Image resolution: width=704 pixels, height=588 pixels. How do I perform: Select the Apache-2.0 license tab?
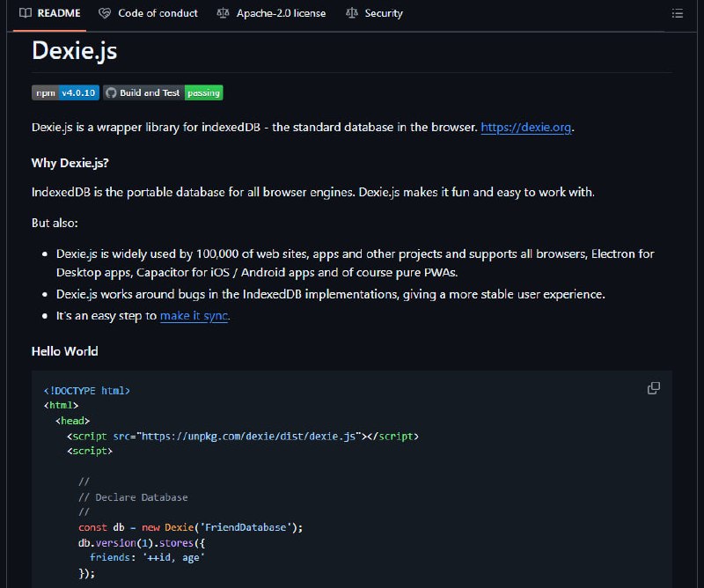point(271,13)
